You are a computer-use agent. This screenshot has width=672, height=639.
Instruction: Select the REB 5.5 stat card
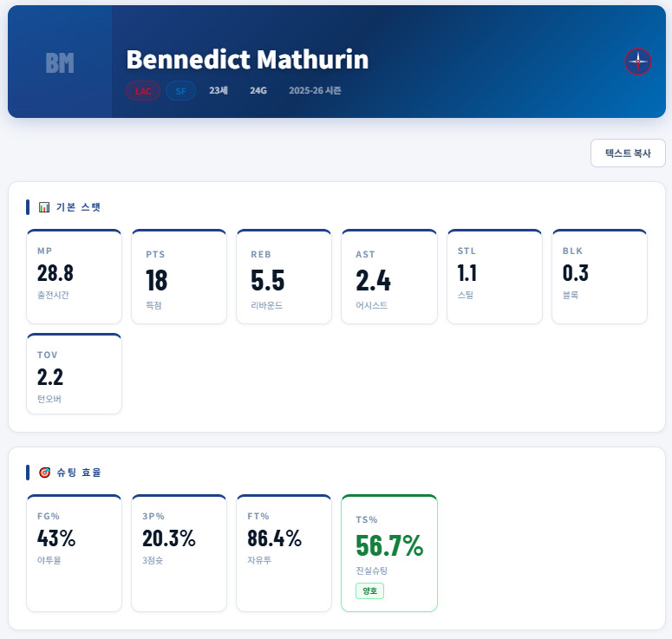click(284, 277)
